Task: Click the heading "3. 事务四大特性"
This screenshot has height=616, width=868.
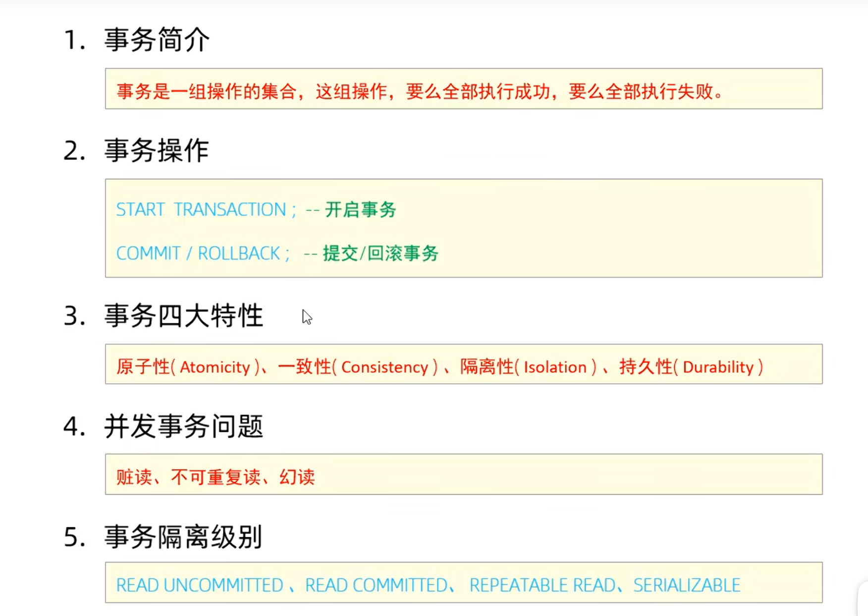Action: (x=163, y=315)
